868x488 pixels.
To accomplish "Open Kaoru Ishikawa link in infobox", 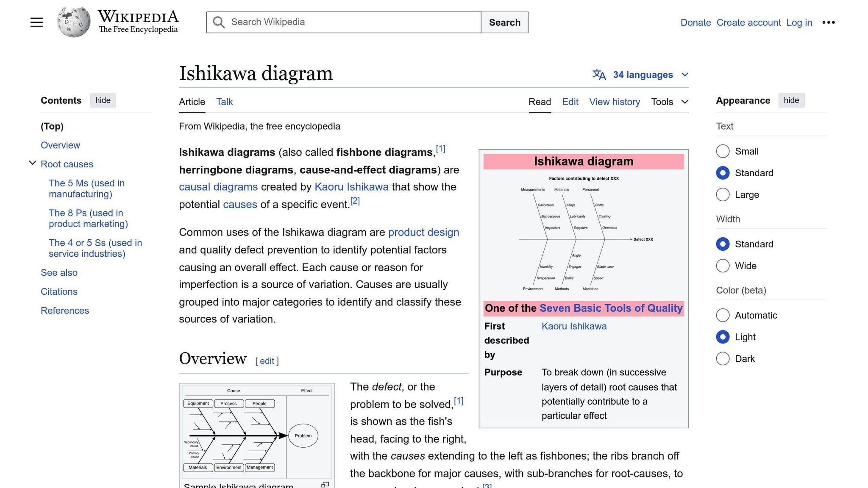I will 574,326.
